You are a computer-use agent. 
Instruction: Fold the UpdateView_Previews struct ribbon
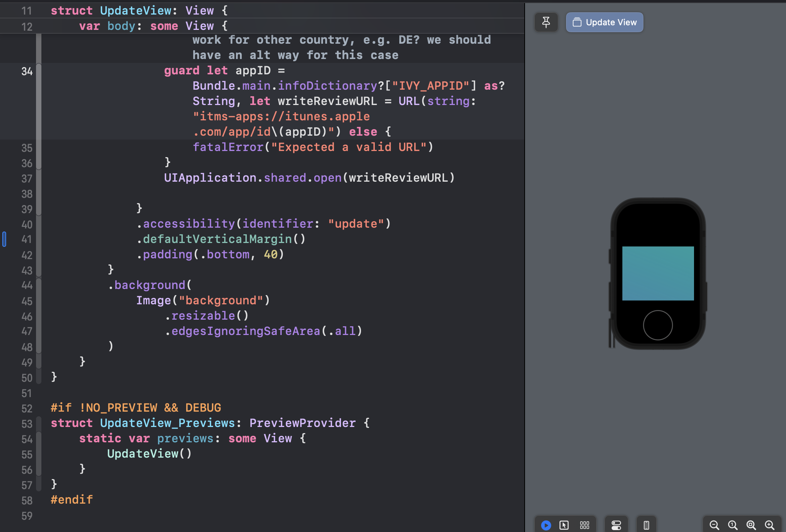[39, 424]
